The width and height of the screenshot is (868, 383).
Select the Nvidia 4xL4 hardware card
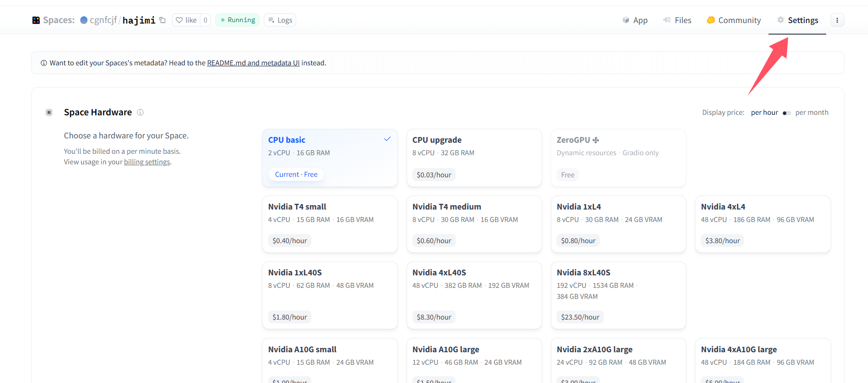pyautogui.click(x=763, y=224)
